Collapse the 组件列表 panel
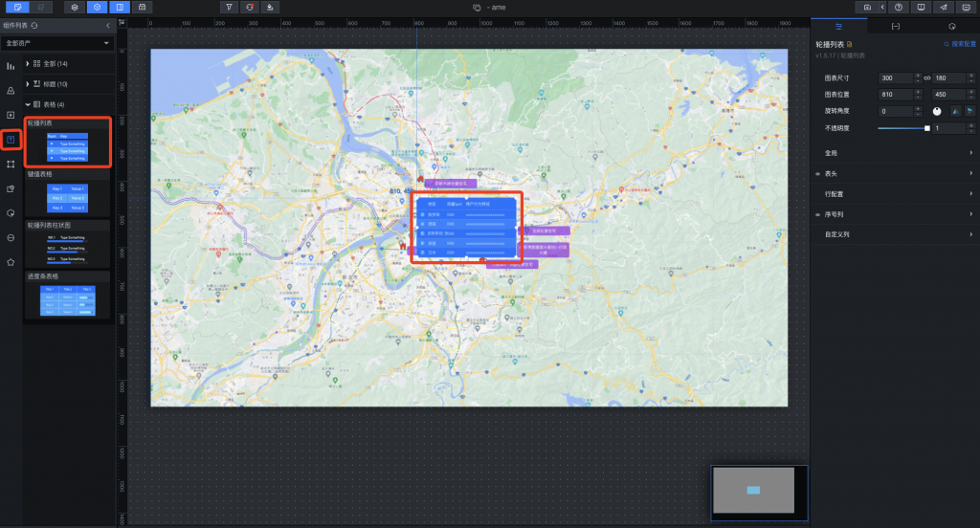Viewport: 980px width, 528px height. [x=107, y=26]
